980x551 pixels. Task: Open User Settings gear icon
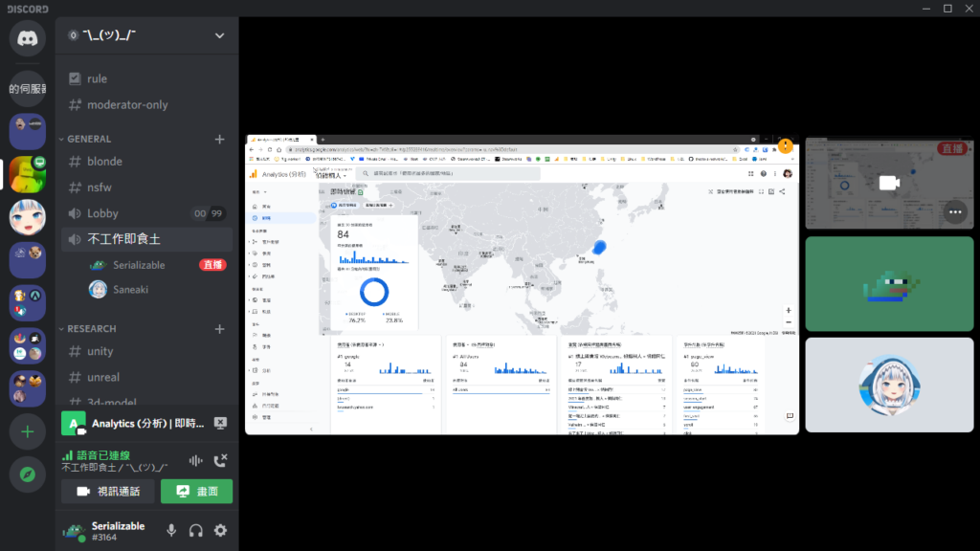[220, 530]
